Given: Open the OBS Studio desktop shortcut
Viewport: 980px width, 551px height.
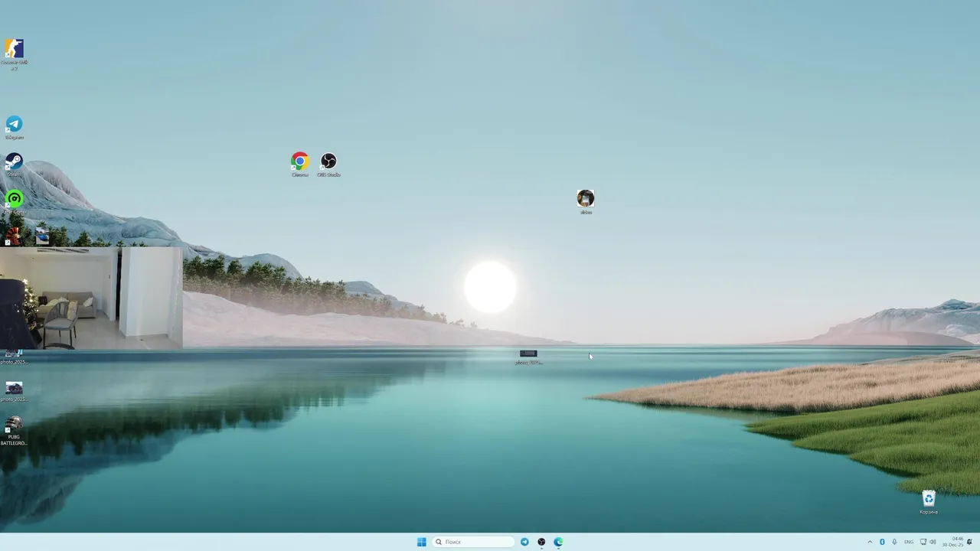Looking at the screenshot, I should 328,164.
